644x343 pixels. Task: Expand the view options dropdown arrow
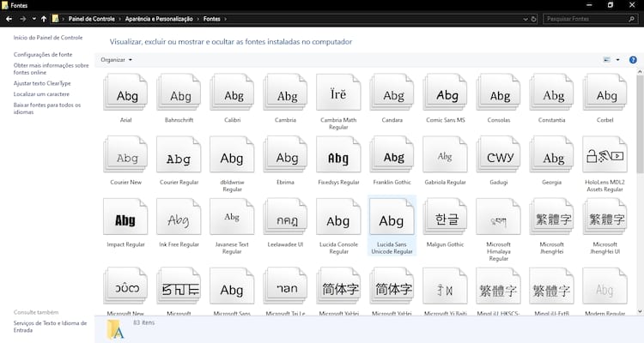pyautogui.click(x=617, y=60)
